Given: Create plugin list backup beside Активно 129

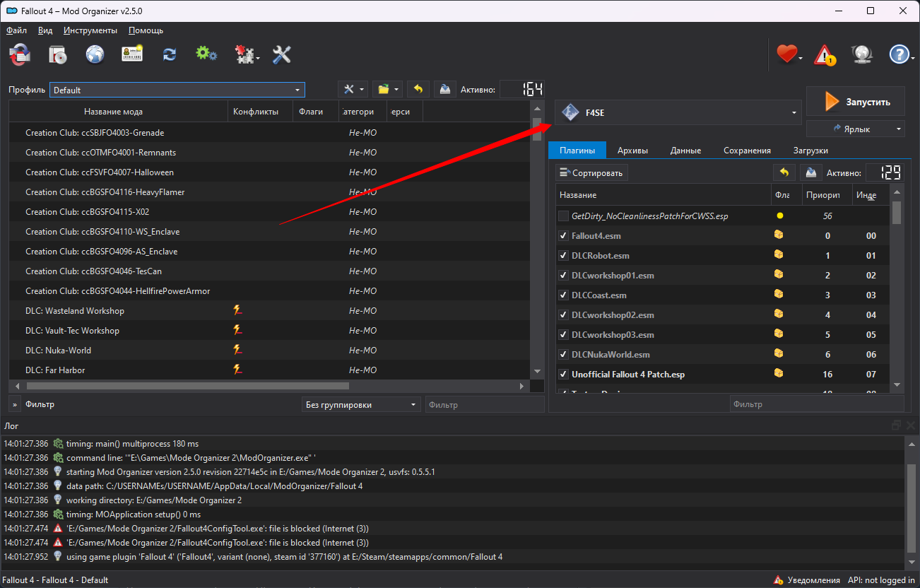Looking at the screenshot, I should tap(811, 172).
